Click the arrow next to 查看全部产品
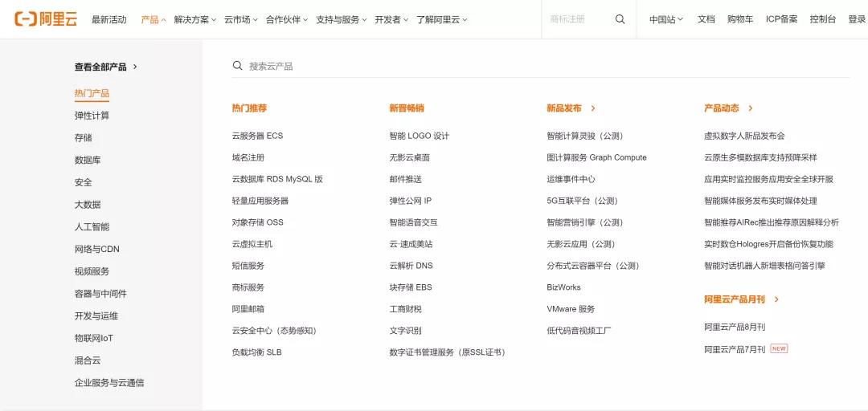The height and width of the screenshot is (411, 868). (x=136, y=67)
